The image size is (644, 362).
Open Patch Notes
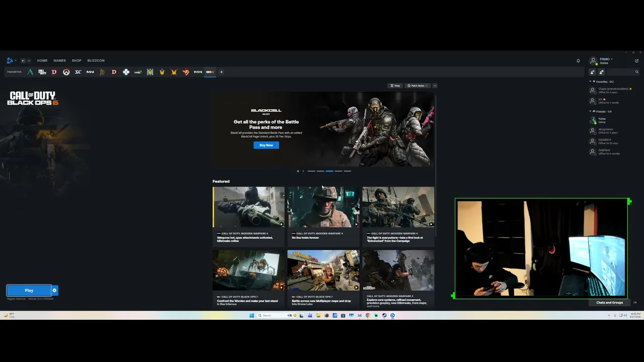point(418,86)
